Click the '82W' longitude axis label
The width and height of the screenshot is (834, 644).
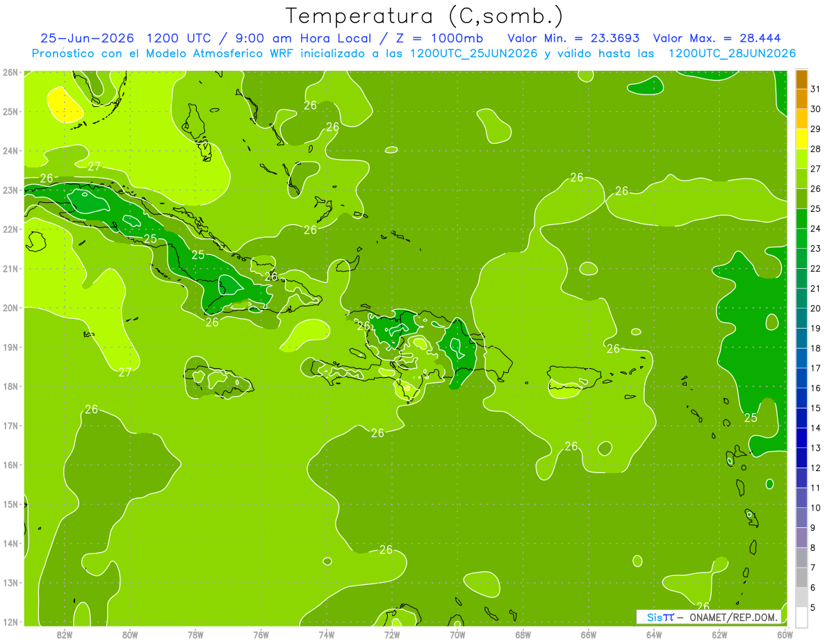tap(65, 634)
